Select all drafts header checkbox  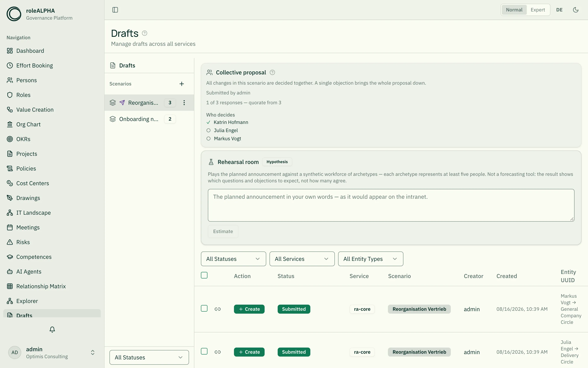[x=204, y=275]
